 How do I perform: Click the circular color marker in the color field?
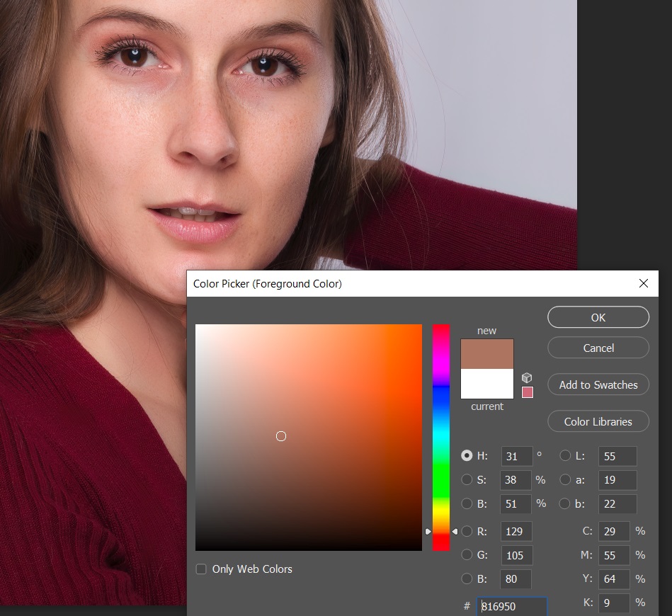[x=281, y=436]
